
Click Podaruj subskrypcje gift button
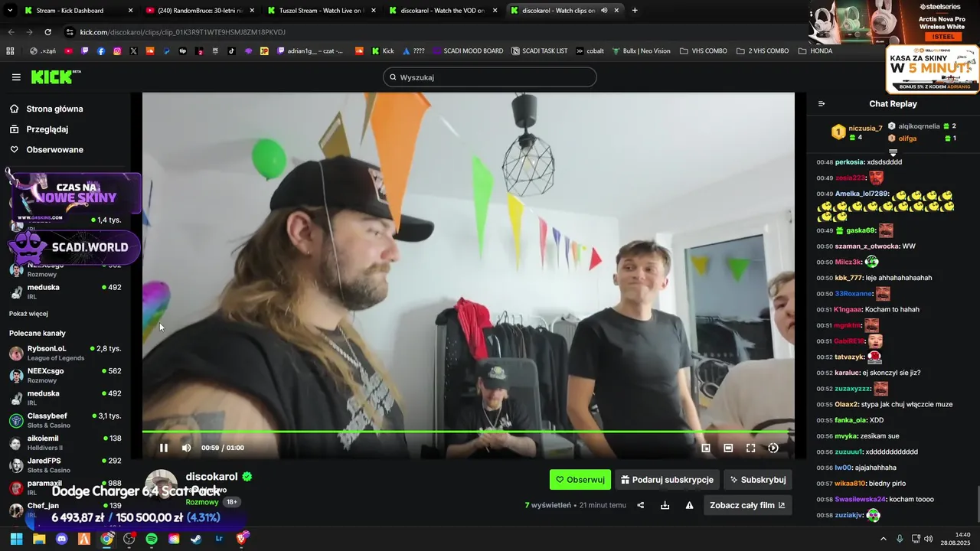pos(667,480)
